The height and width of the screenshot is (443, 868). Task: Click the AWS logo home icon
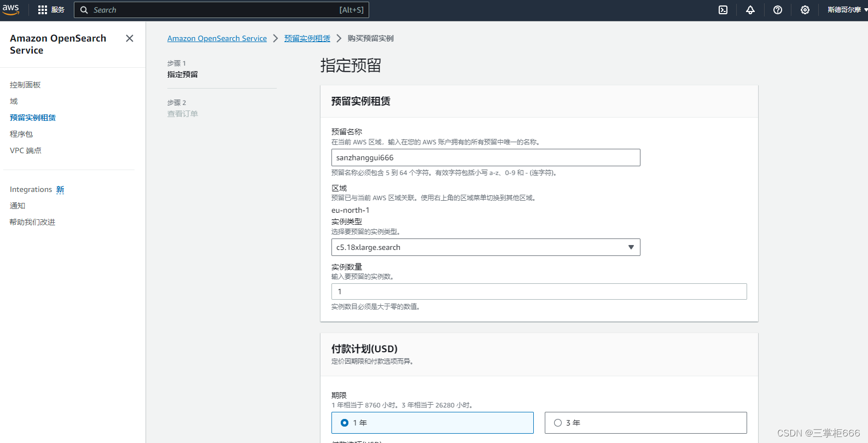pyautogui.click(x=11, y=10)
